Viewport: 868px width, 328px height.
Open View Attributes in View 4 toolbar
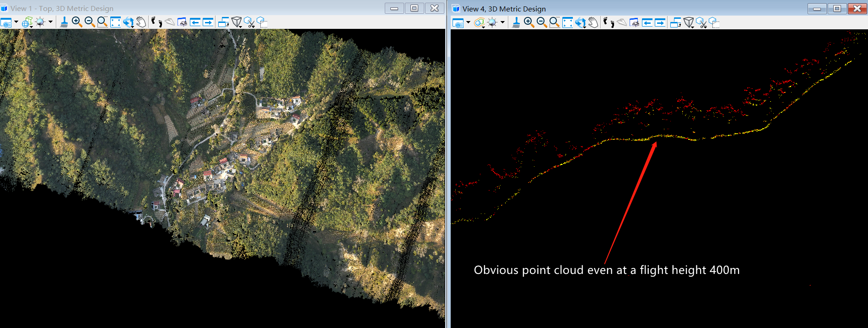pyautogui.click(x=458, y=22)
